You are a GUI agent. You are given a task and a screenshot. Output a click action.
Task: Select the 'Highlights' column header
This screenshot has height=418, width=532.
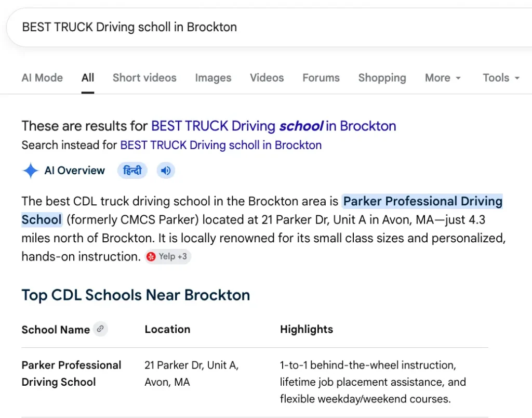pos(307,330)
